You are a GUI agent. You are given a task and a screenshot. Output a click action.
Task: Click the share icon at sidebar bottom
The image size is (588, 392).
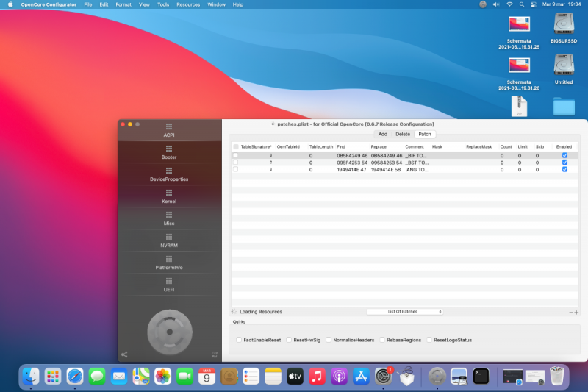pos(124,354)
